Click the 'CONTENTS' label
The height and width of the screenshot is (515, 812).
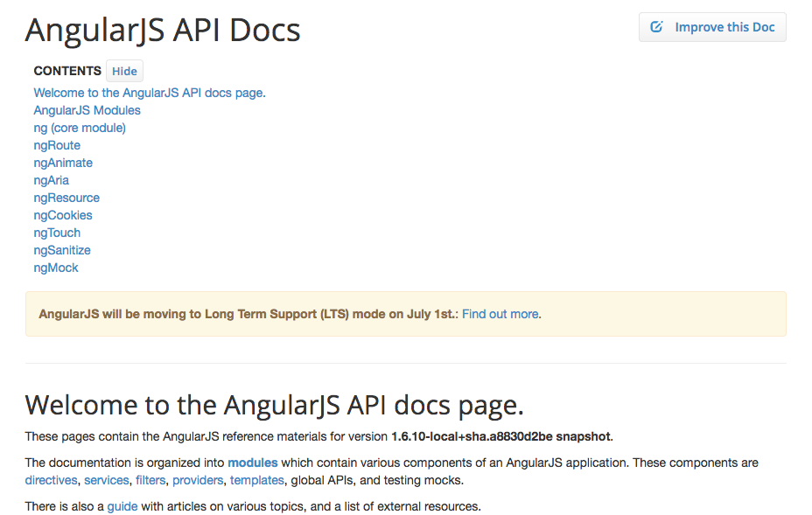pyautogui.click(x=67, y=71)
